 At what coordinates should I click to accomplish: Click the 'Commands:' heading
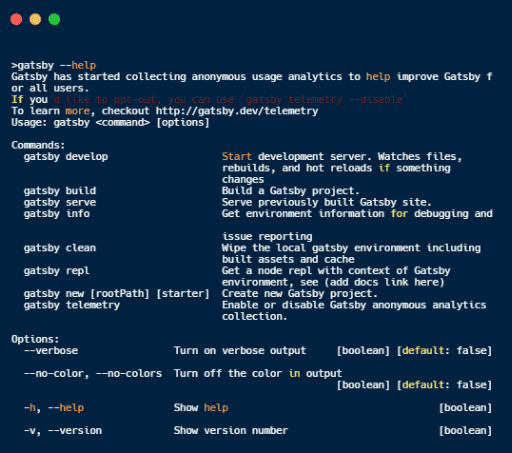[38, 145]
